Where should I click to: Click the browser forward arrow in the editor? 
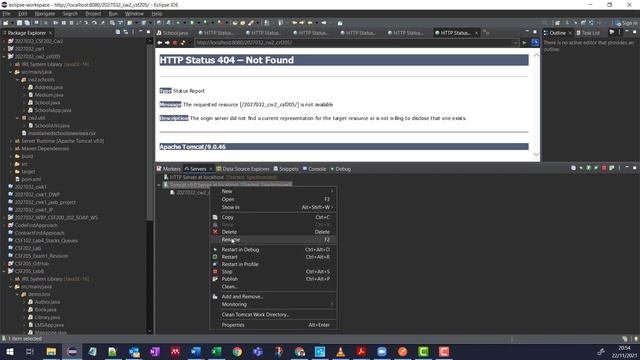[167, 43]
